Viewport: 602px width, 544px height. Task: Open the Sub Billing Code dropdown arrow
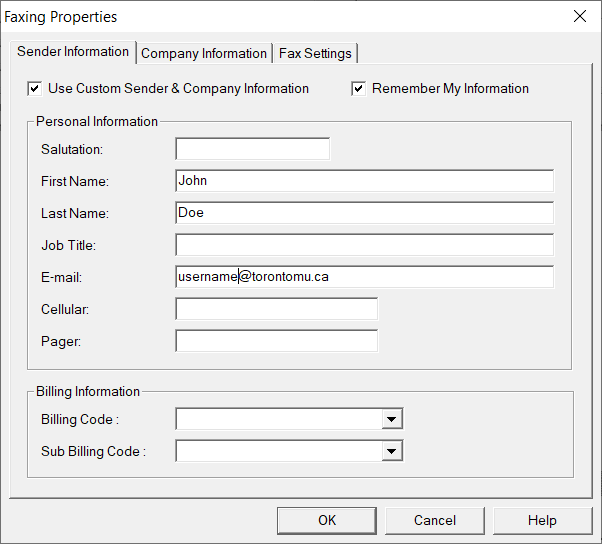[x=392, y=451]
